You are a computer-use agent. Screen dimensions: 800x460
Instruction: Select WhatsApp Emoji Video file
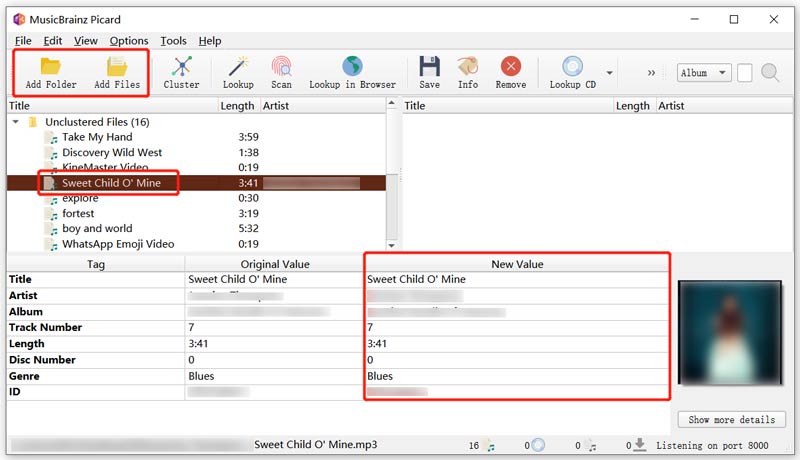118,244
